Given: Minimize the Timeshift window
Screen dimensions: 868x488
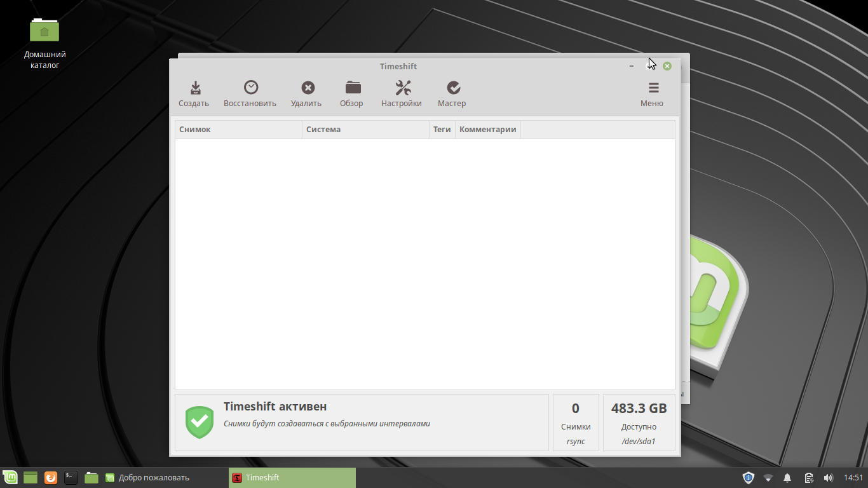Looking at the screenshot, I should [x=632, y=66].
